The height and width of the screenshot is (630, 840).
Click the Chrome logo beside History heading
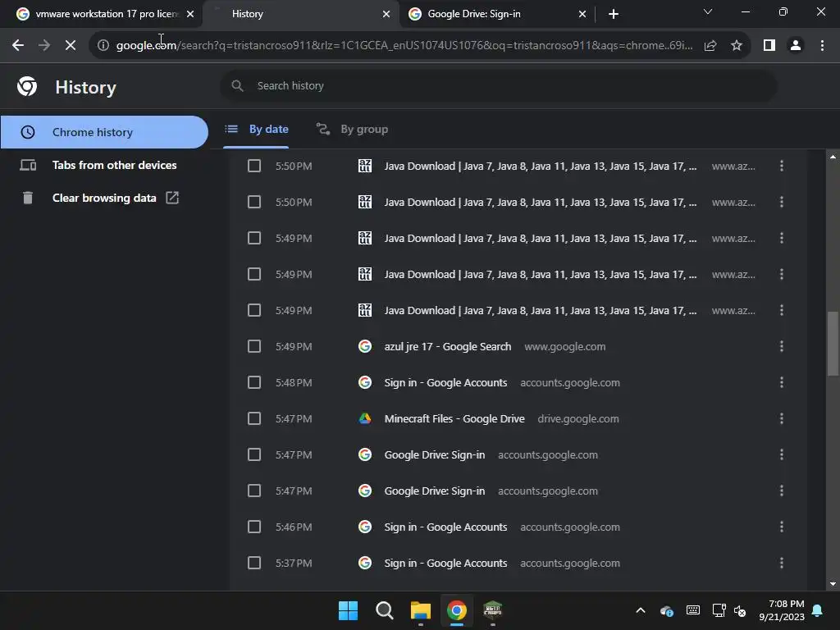pyautogui.click(x=27, y=86)
